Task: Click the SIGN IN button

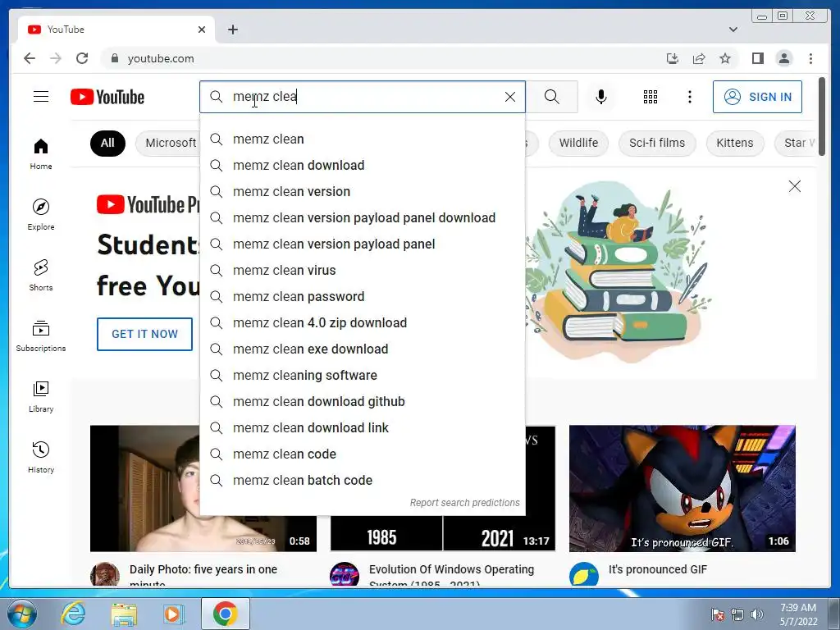Action: click(757, 97)
